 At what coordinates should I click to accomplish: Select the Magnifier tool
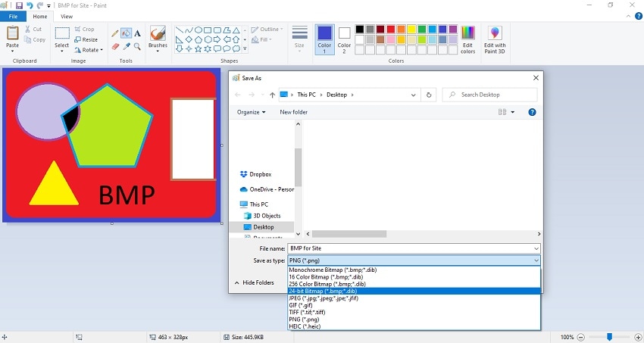(x=138, y=46)
